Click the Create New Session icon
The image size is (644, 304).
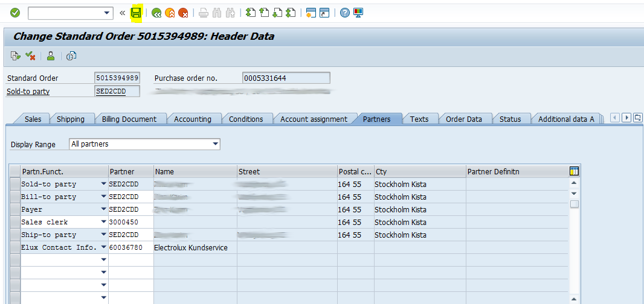311,13
